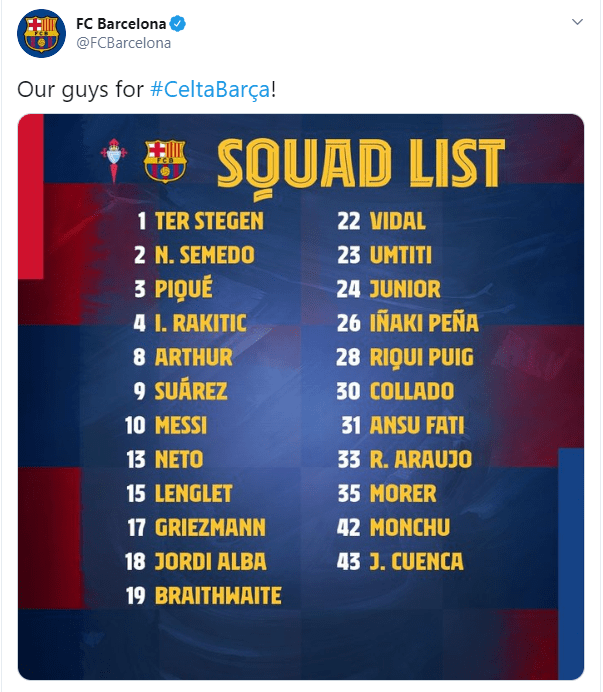603x692 pixels.
Task: Click the @FCBarcelona handle
Action: [124, 43]
